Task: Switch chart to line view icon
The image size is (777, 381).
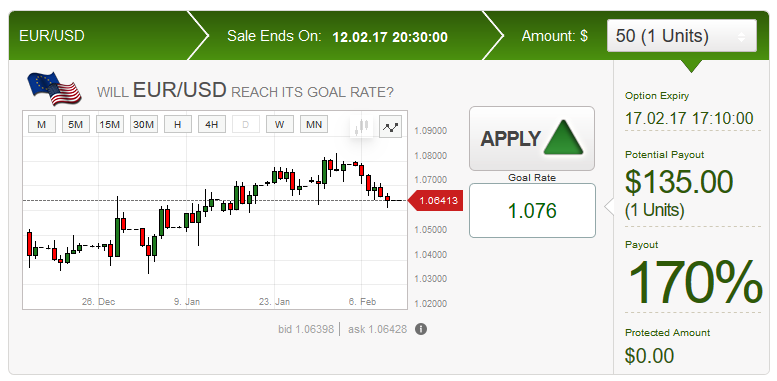Action: click(x=390, y=127)
